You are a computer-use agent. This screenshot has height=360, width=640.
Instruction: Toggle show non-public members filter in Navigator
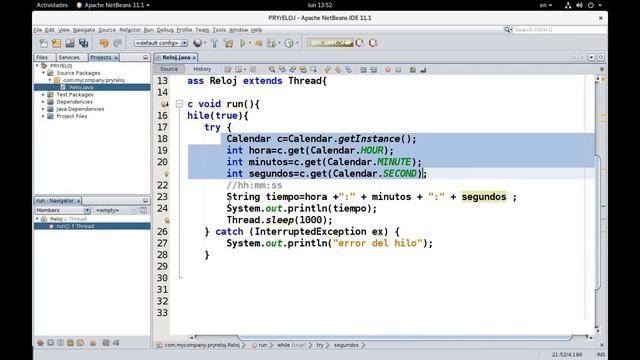click(x=70, y=343)
